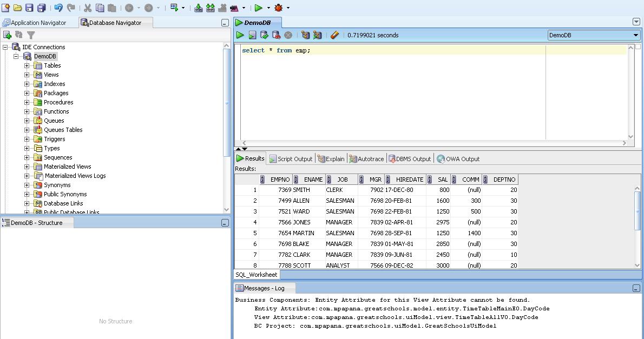Open the SQL Worksheet toolbar icon
Image resolution: width=644 pixels, height=339 pixels.
(x=174, y=8)
